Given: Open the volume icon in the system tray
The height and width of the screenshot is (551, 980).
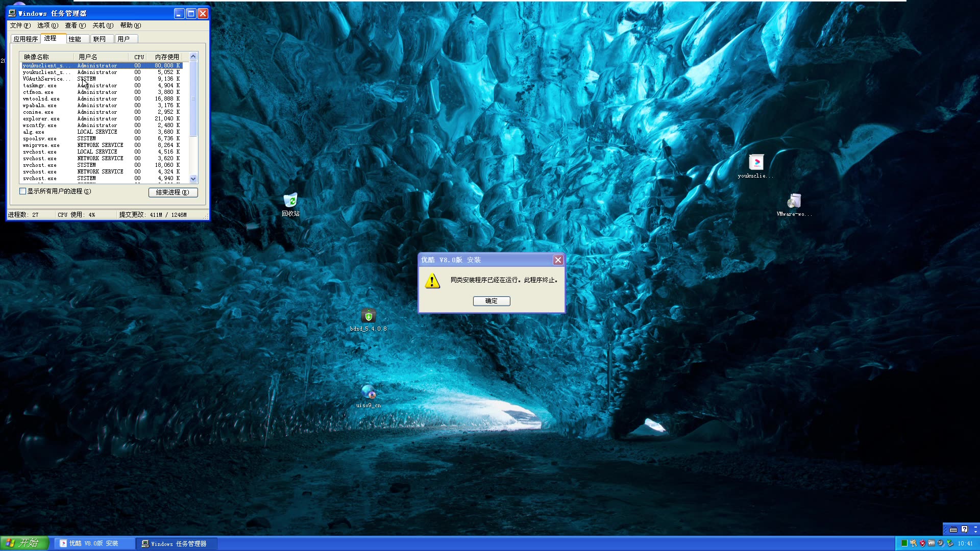Looking at the screenshot, I should 940,543.
